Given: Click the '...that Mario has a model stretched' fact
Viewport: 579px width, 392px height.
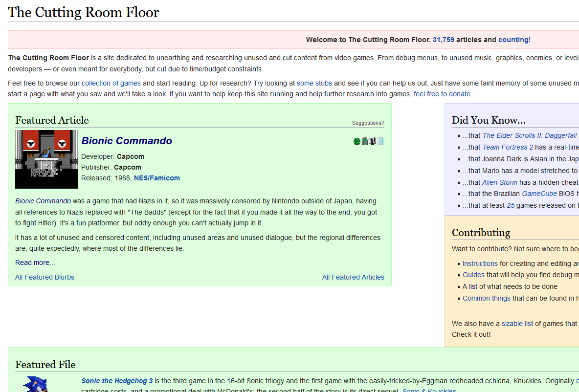Looking at the screenshot, I should click(521, 171).
